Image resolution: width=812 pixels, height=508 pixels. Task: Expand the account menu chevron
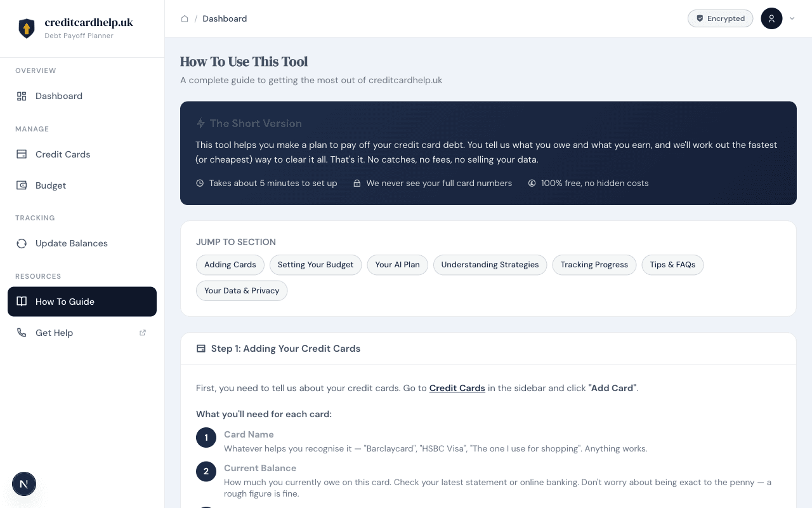coord(791,18)
